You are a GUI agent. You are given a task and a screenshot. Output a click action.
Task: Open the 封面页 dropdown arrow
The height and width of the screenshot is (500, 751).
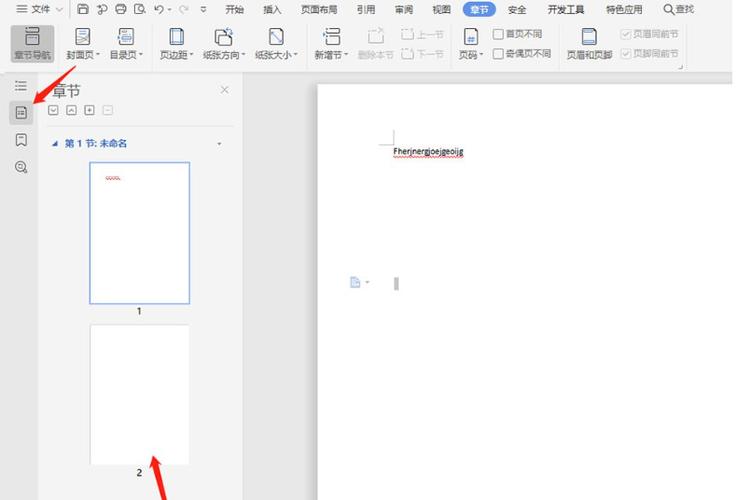[x=98, y=55]
